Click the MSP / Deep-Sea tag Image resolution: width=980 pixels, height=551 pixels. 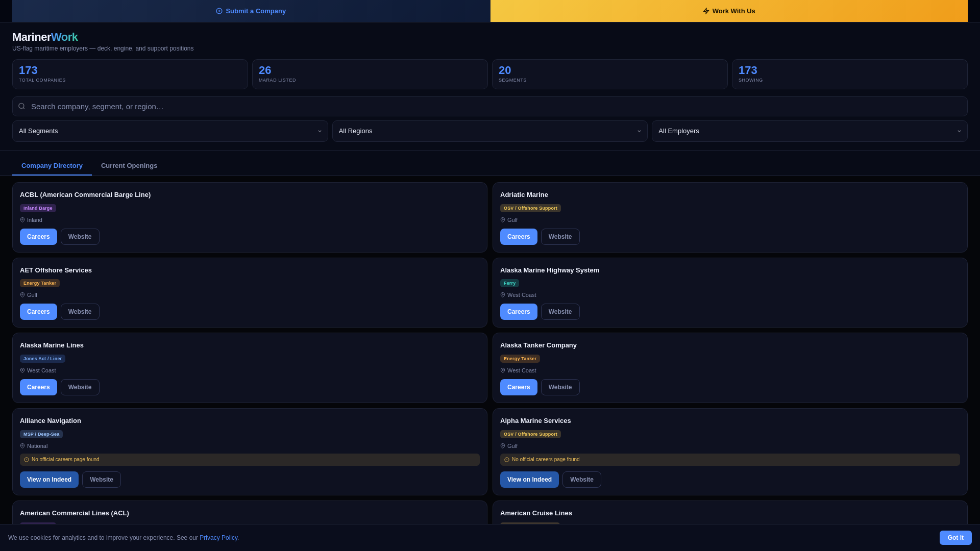[41, 434]
